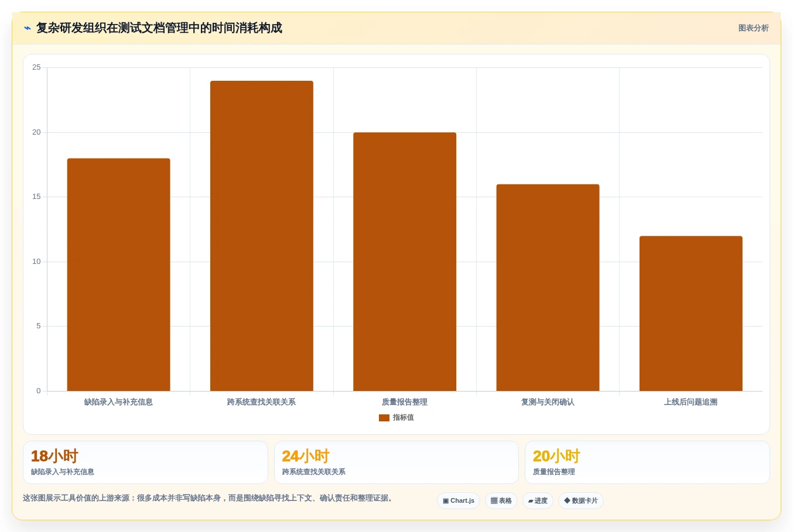Click the 表格 tag chip
The width and height of the screenshot is (793, 532).
tap(501, 501)
